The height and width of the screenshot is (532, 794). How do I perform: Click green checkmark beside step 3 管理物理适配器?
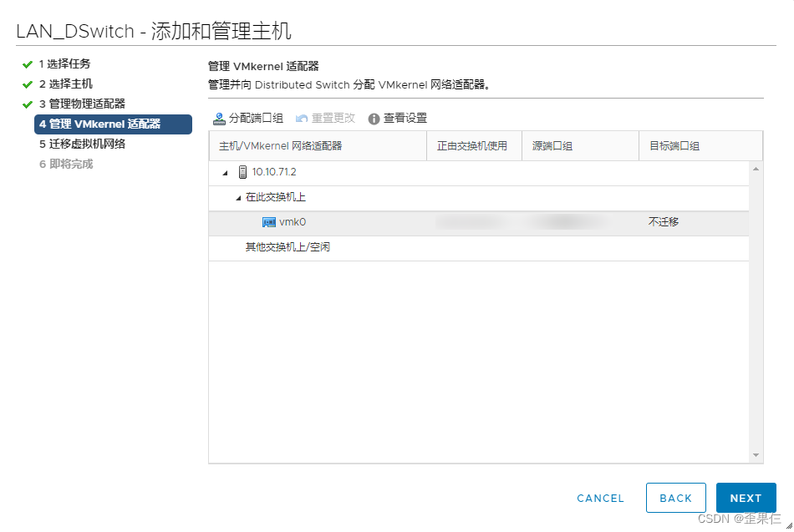(28, 104)
